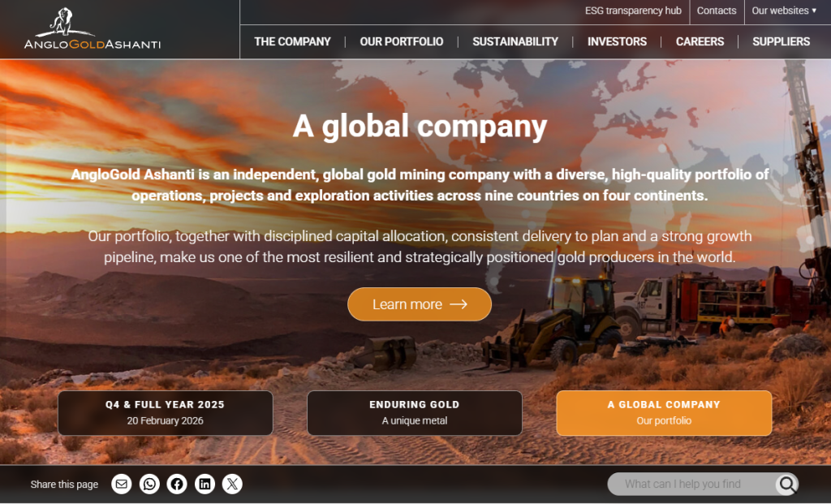Share this page via email icon

click(x=122, y=484)
